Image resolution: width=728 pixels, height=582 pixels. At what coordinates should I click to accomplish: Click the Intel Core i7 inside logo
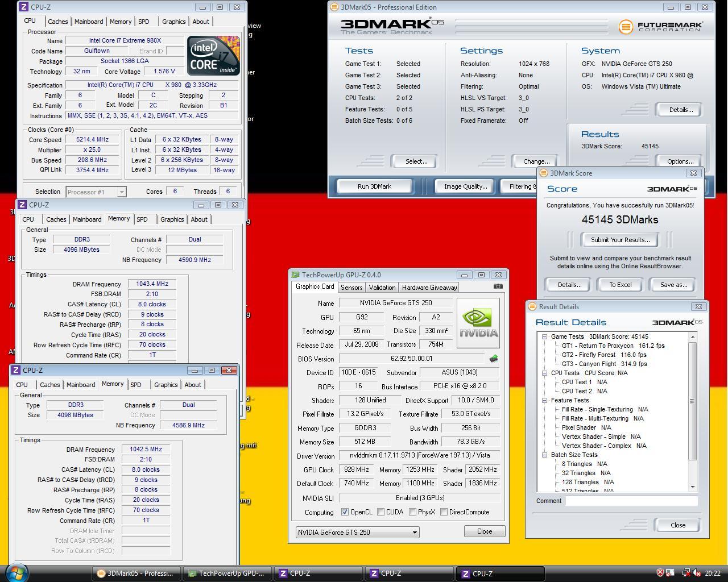[213, 56]
